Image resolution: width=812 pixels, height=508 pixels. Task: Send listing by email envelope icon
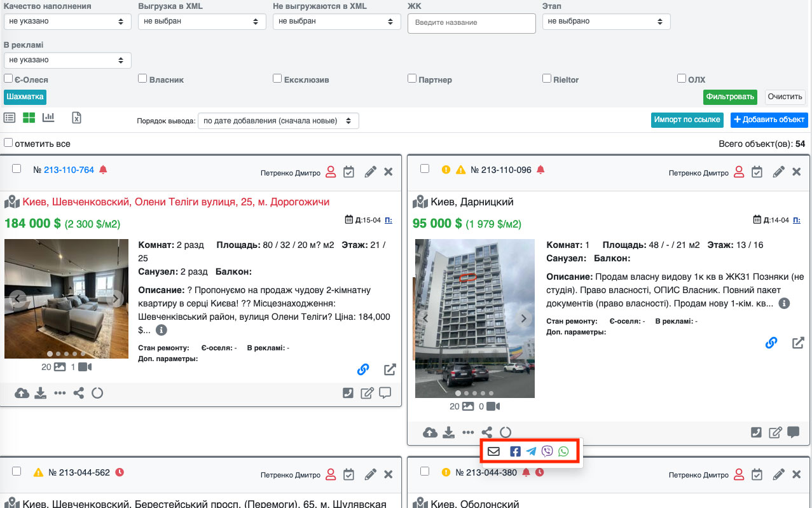click(x=493, y=451)
